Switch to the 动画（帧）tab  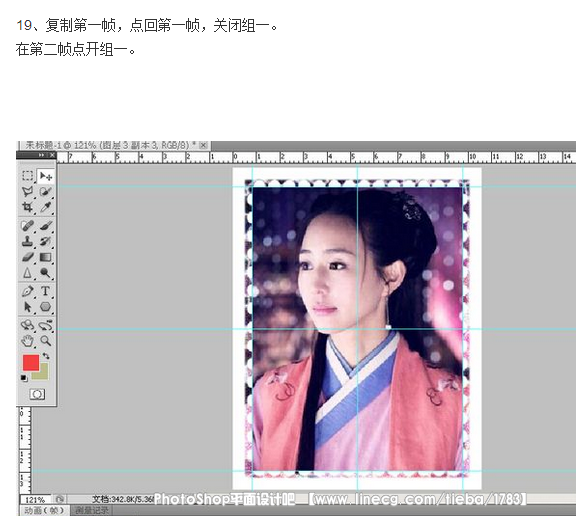coord(44,510)
